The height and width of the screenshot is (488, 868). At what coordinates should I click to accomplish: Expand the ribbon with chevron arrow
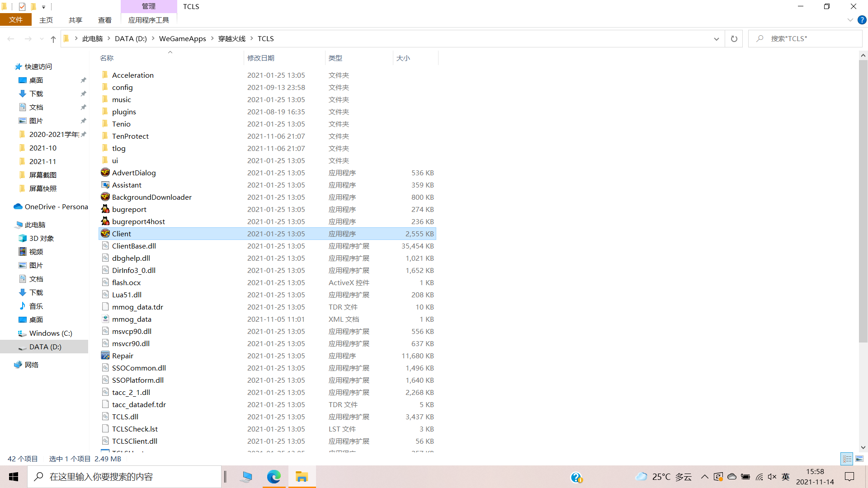(x=850, y=20)
